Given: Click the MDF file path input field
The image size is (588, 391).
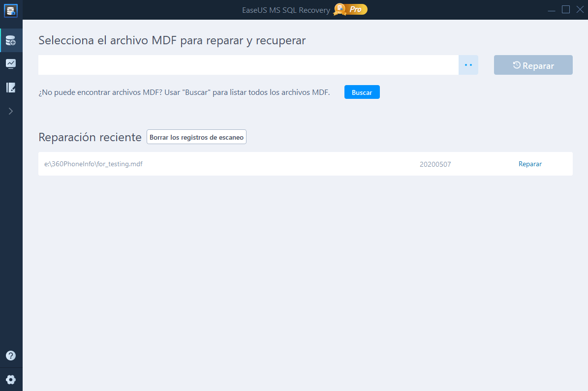Looking at the screenshot, I should click(248, 65).
